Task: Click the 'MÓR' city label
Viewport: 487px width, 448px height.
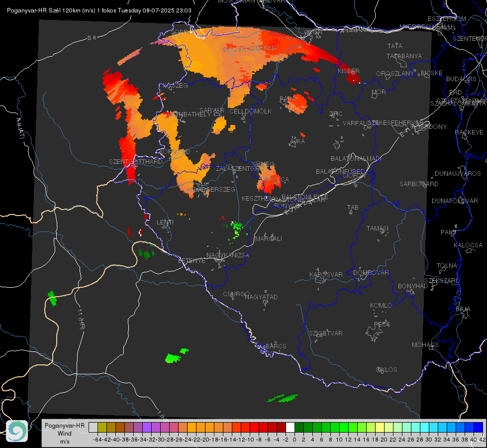Action: pos(379,92)
